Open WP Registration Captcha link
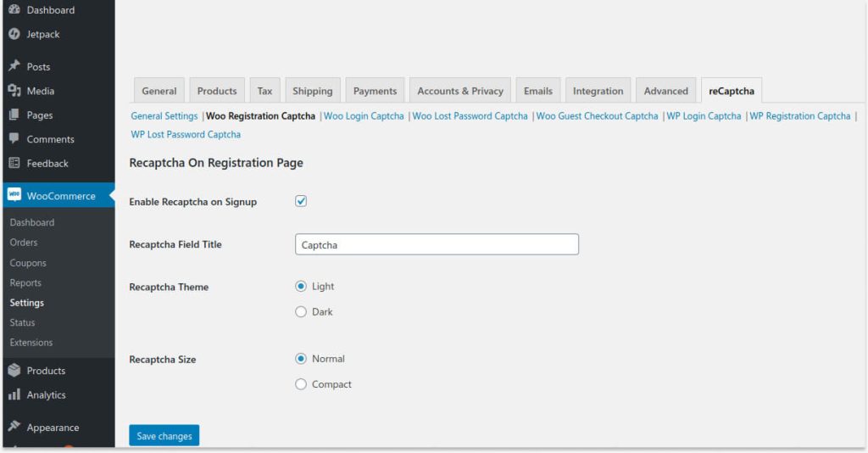This screenshot has height=453, width=868. [800, 115]
